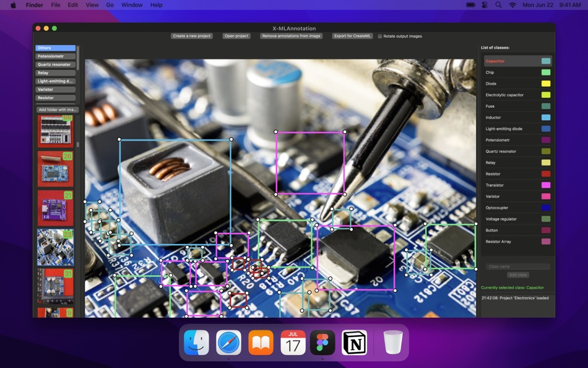The height and width of the screenshot is (368, 588).
Task: Open Notion from the dock
Action: [355, 343]
